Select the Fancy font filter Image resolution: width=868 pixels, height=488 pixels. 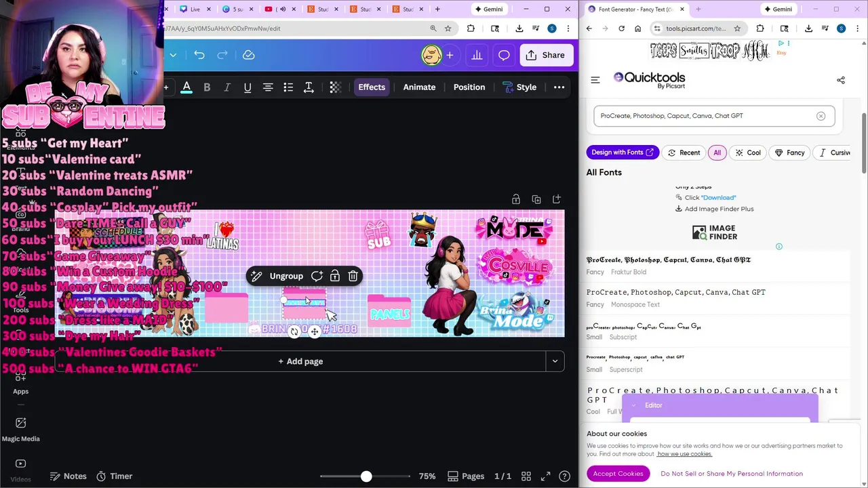[x=789, y=152]
